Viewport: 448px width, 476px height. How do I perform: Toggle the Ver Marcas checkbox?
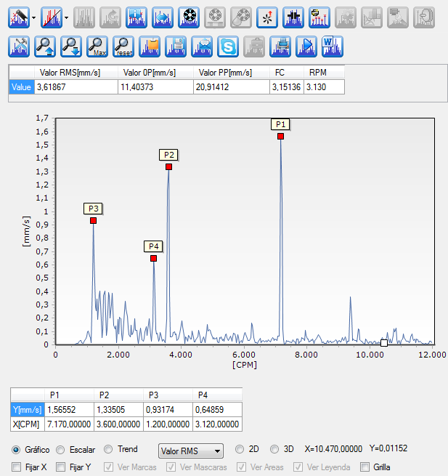pos(108,467)
